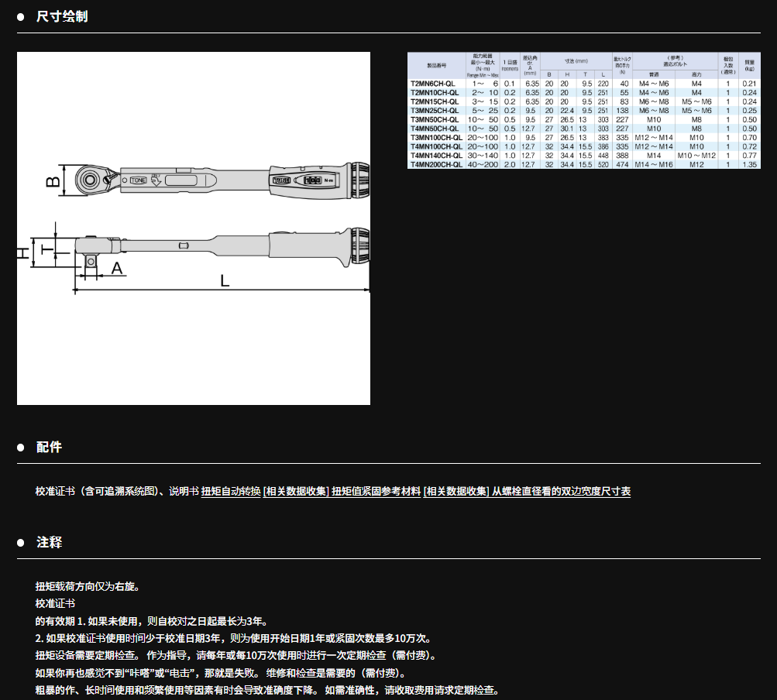Click dimension label L in the drawing
Image resolution: width=777 pixels, height=700 pixels.
coord(225,280)
